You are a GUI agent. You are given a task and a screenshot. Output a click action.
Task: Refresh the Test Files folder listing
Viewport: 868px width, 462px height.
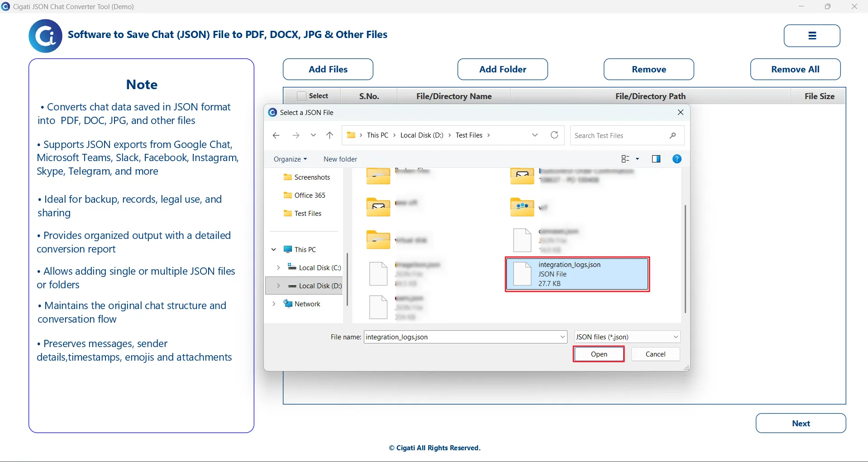[x=554, y=135]
